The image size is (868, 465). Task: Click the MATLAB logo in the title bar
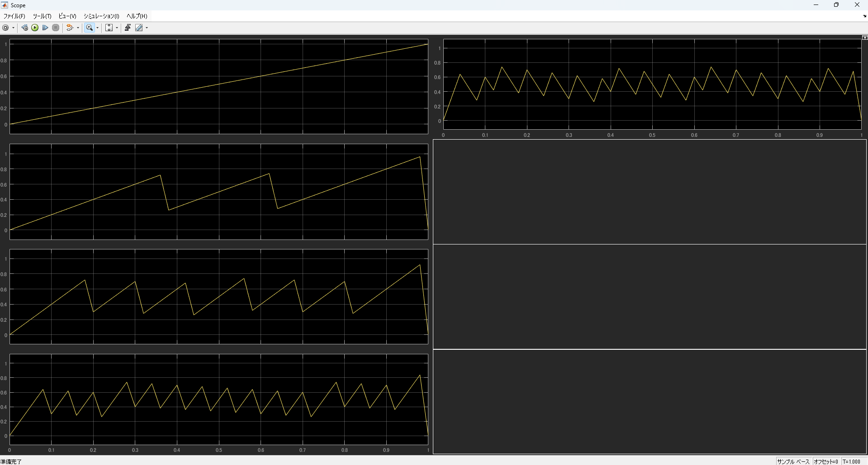pyautogui.click(x=5, y=5)
